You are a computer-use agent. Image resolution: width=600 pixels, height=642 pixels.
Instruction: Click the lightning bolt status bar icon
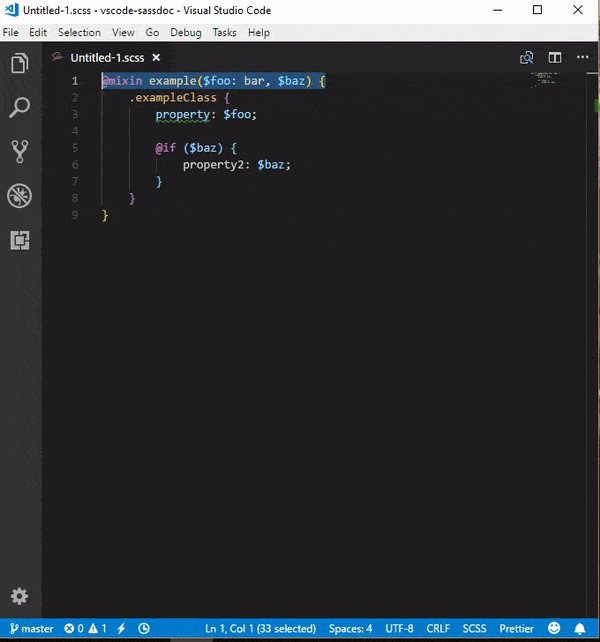121,628
